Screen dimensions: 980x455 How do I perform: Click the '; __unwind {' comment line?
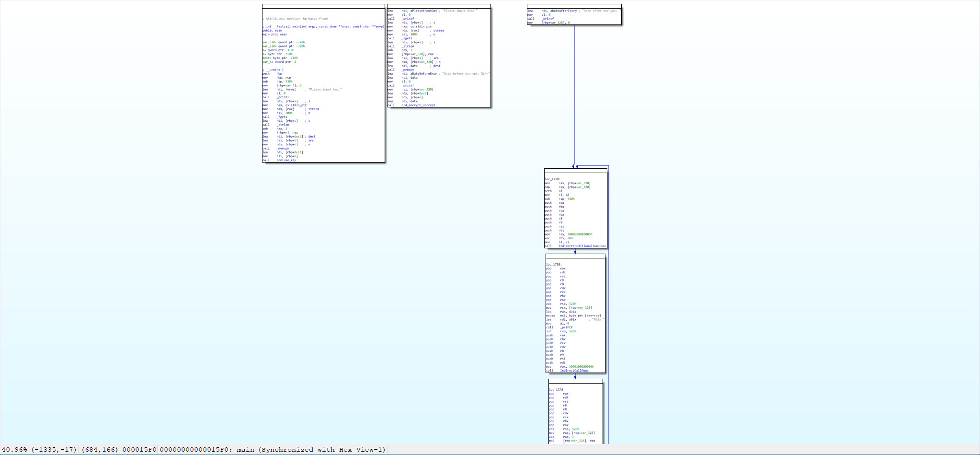pos(273,70)
